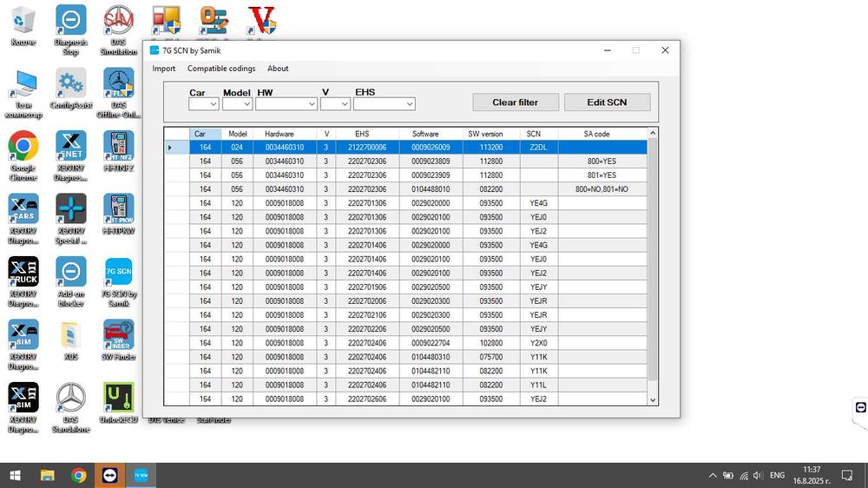Launch XENTRY Diagnosis Truck shortcut
868x488 pixels.
[x=23, y=282]
